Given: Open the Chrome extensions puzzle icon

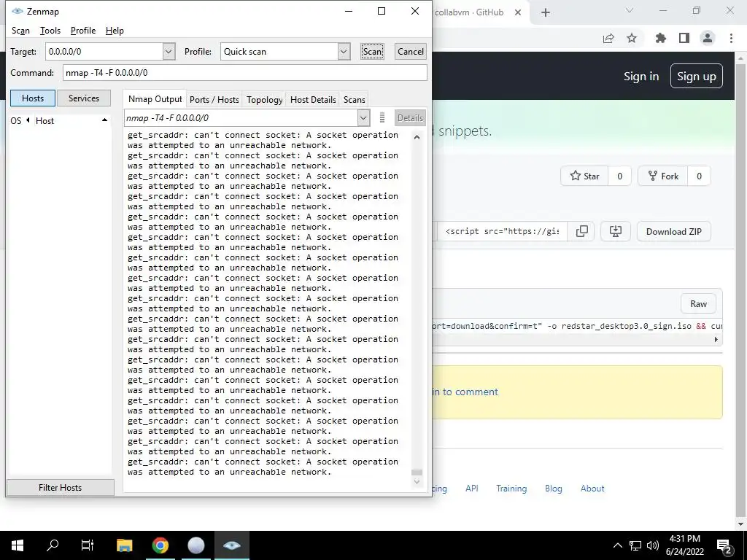Looking at the screenshot, I should [x=660, y=38].
